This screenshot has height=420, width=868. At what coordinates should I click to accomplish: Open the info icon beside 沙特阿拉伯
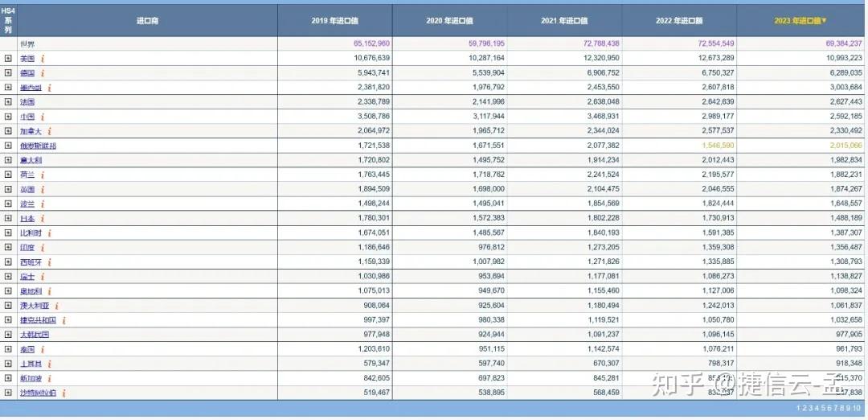coord(63,393)
